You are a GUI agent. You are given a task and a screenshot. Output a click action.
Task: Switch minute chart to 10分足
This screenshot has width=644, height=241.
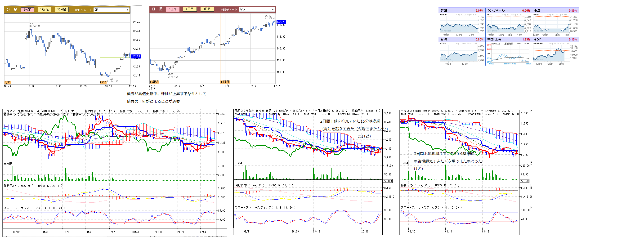click(44, 9)
